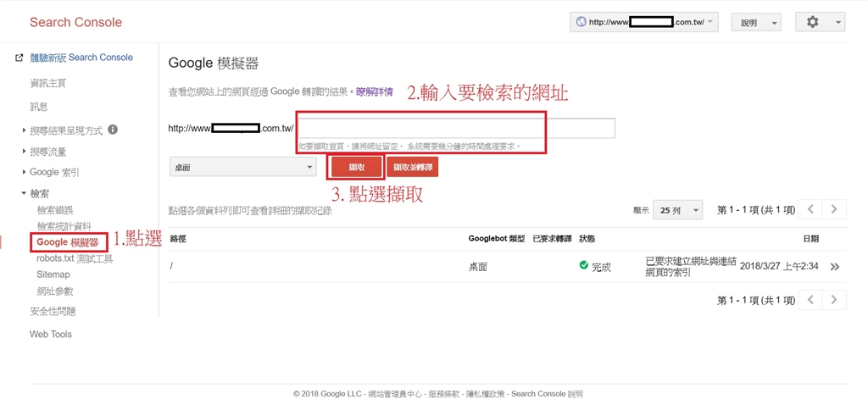Viewport: 868px width, 399px height.
Task: Open the / path row link
Action: (171, 266)
